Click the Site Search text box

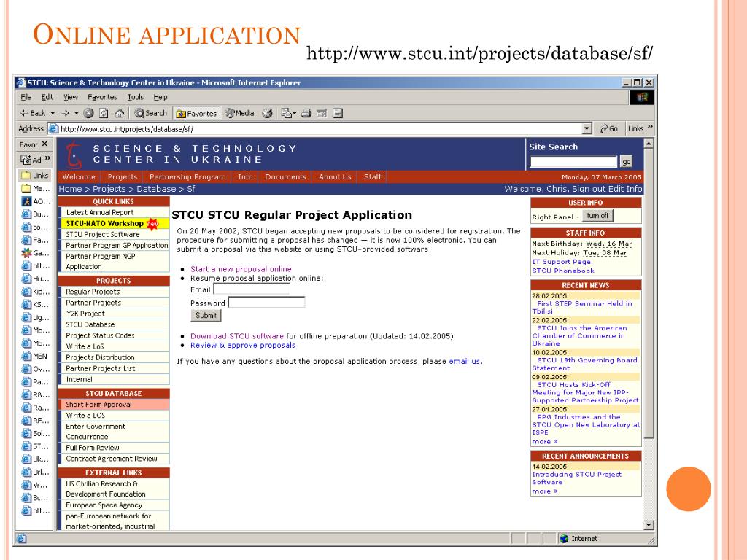tap(573, 162)
